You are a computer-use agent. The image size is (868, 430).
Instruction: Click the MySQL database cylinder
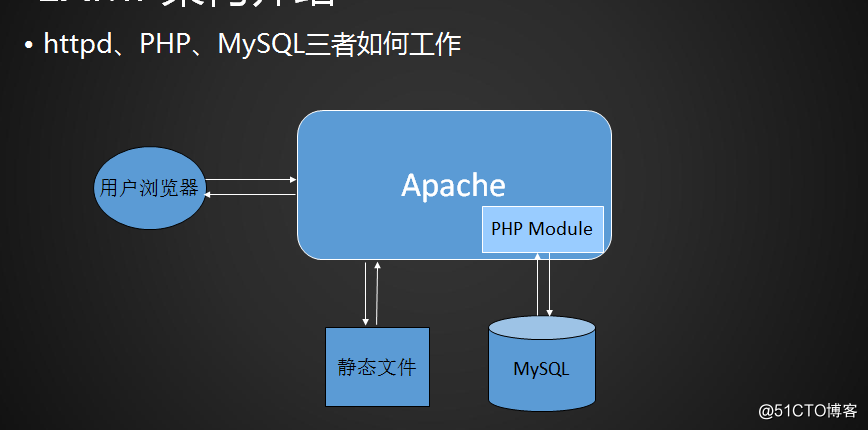[x=541, y=364]
